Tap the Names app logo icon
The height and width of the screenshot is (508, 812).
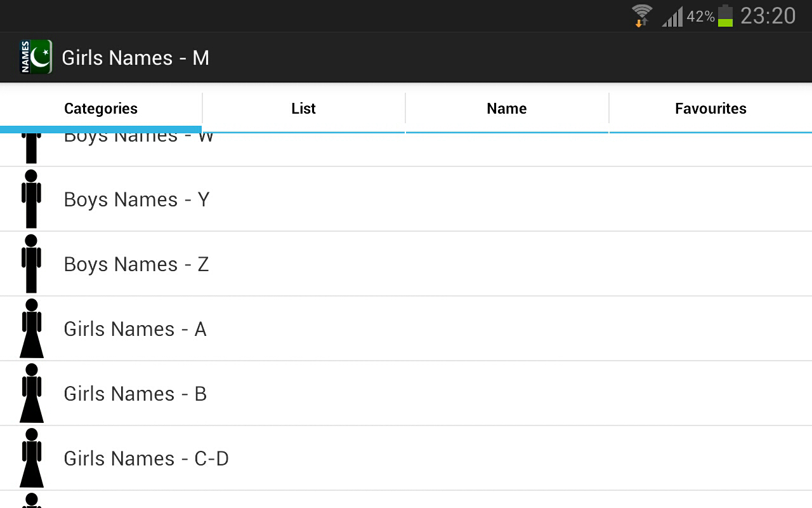[x=36, y=58]
